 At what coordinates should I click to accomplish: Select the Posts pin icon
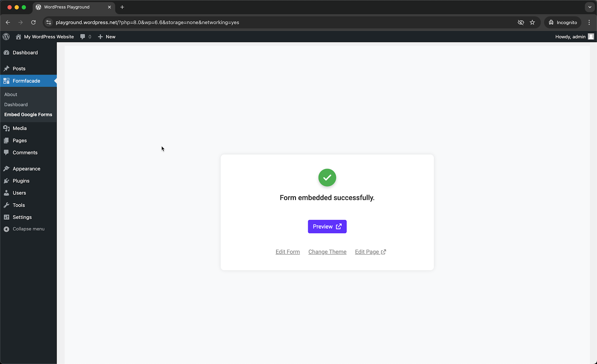click(x=7, y=69)
